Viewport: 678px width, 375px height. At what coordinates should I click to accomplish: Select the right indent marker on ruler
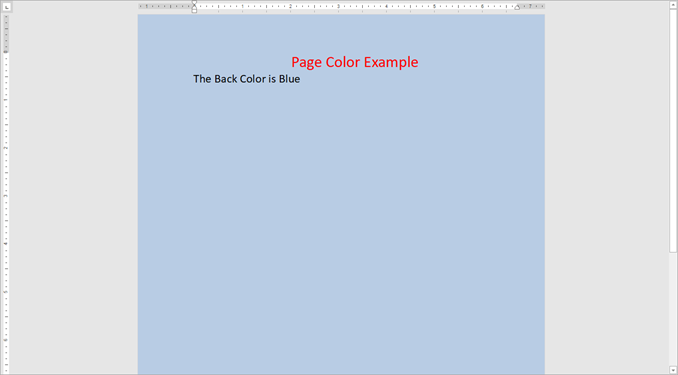517,7
